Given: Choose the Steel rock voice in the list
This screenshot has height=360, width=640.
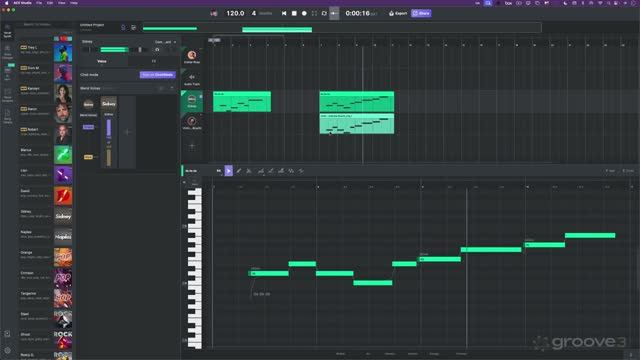Looking at the screenshot, I should click(46, 318).
